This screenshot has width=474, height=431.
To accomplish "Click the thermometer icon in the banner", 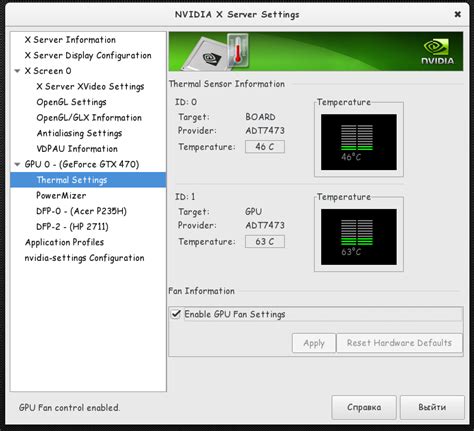I will point(238,50).
